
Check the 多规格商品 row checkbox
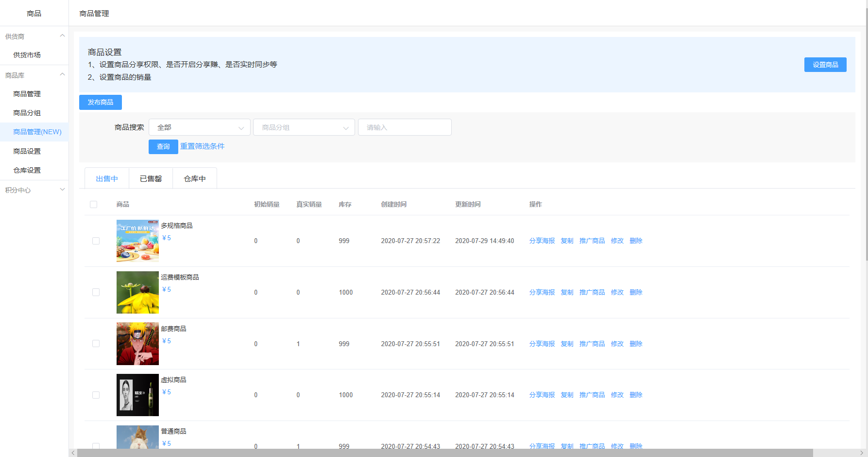(x=96, y=241)
